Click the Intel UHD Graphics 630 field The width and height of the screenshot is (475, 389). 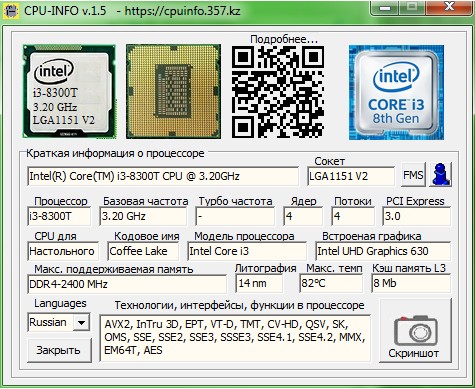click(x=383, y=251)
